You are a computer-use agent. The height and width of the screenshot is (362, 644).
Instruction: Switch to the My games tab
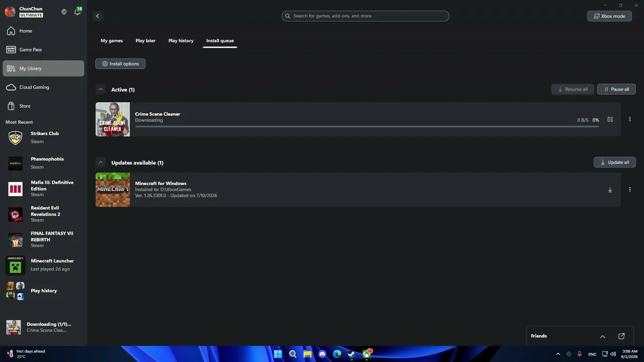(x=112, y=41)
